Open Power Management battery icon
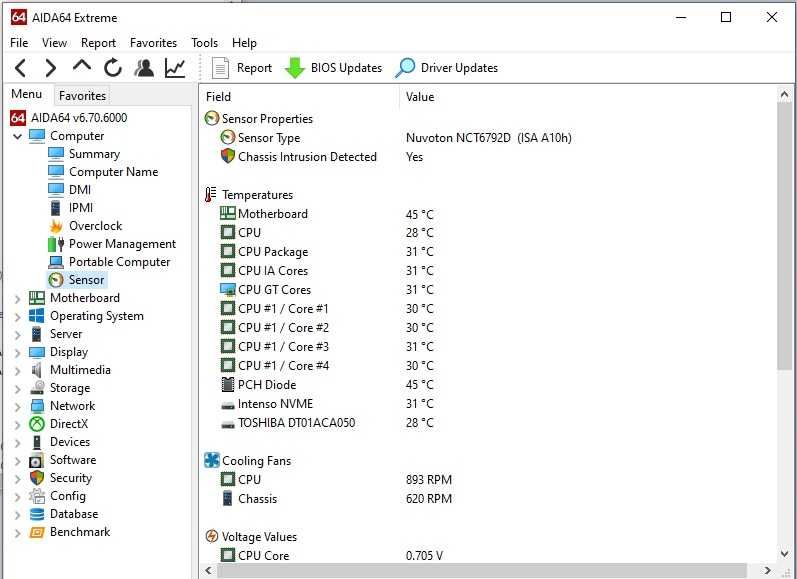The image size is (797, 579). point(56,244)
